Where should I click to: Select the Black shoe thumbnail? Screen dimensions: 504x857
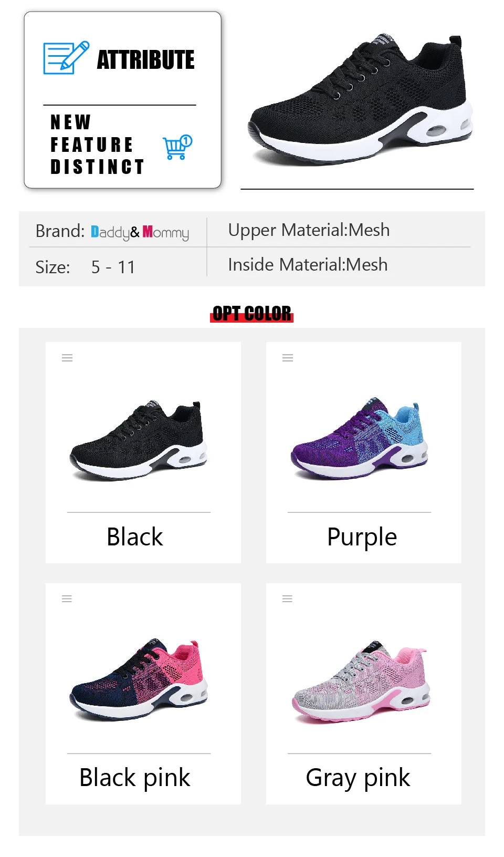click(139, 440)
